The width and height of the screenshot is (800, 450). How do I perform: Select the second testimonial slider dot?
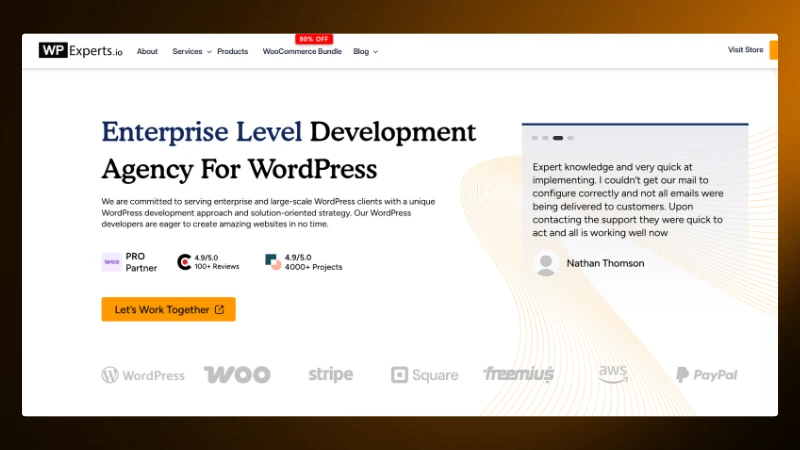[x=545, y=138]
